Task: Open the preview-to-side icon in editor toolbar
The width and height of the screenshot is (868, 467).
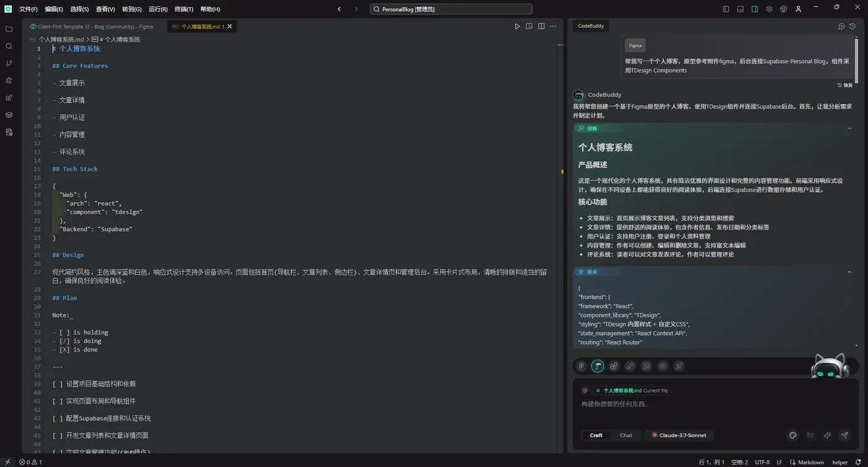Action: coord(529,27)
